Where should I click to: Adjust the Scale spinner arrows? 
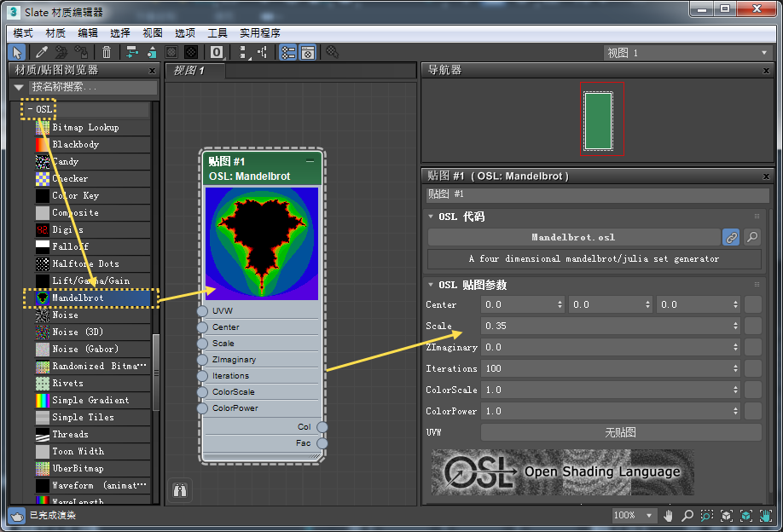(735, 326)
